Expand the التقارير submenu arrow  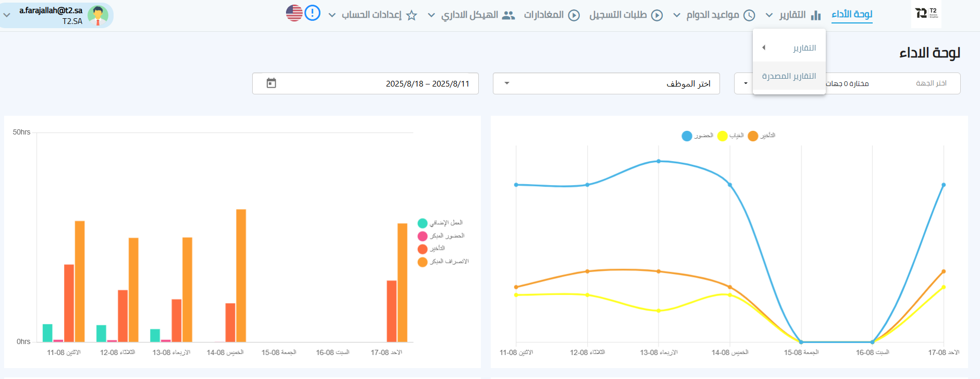pyautogui.click(x=764, y=47)
